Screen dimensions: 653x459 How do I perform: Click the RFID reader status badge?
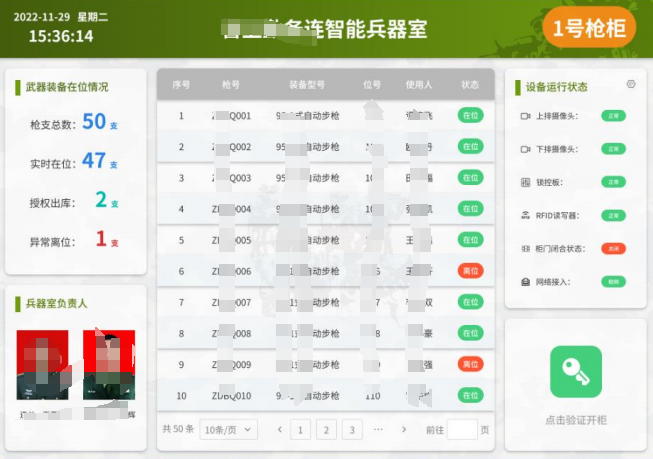point(613,215)
